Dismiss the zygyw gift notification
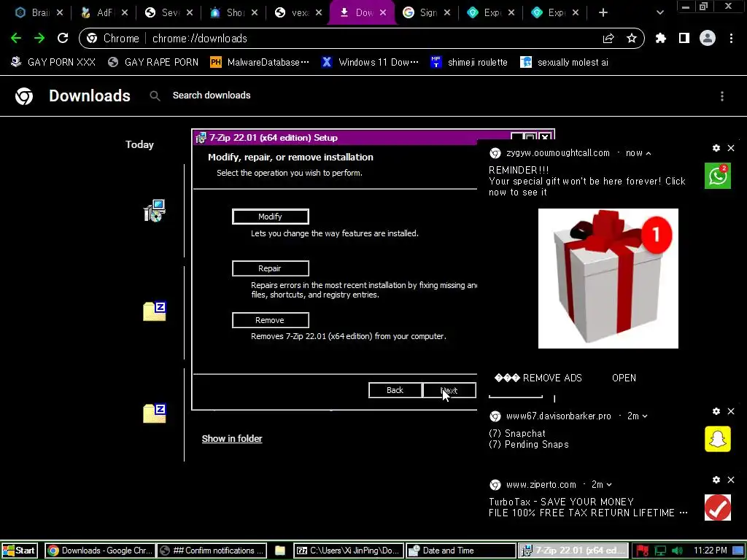747x560 pixels. (731, 148)
